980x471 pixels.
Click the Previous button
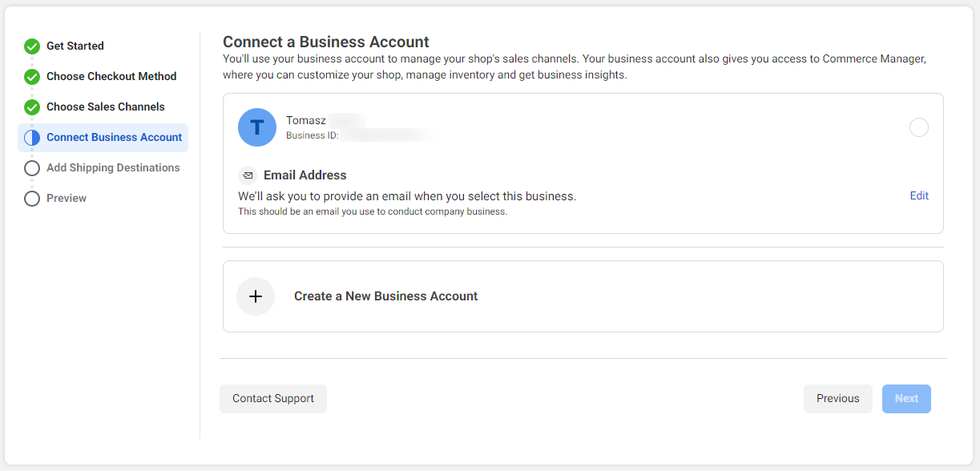[837, 398]
